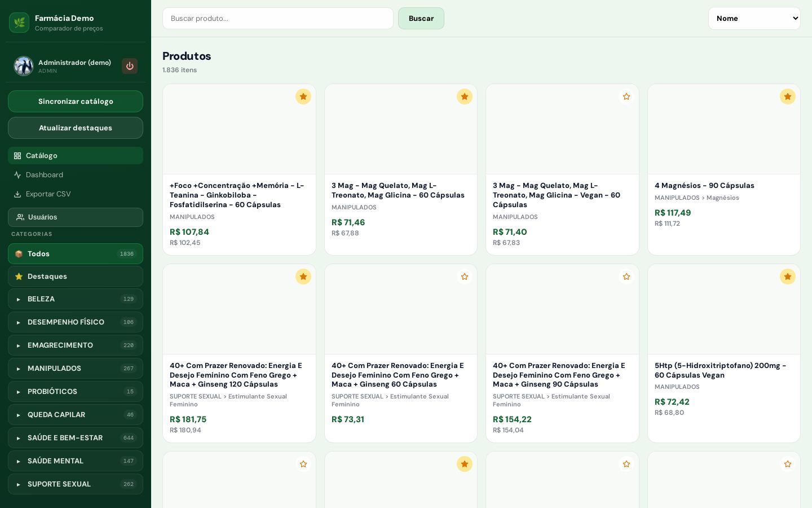812x508 pixels.
Task: Click the "Comparador de preços" subtitle
Action: (69, 28)
